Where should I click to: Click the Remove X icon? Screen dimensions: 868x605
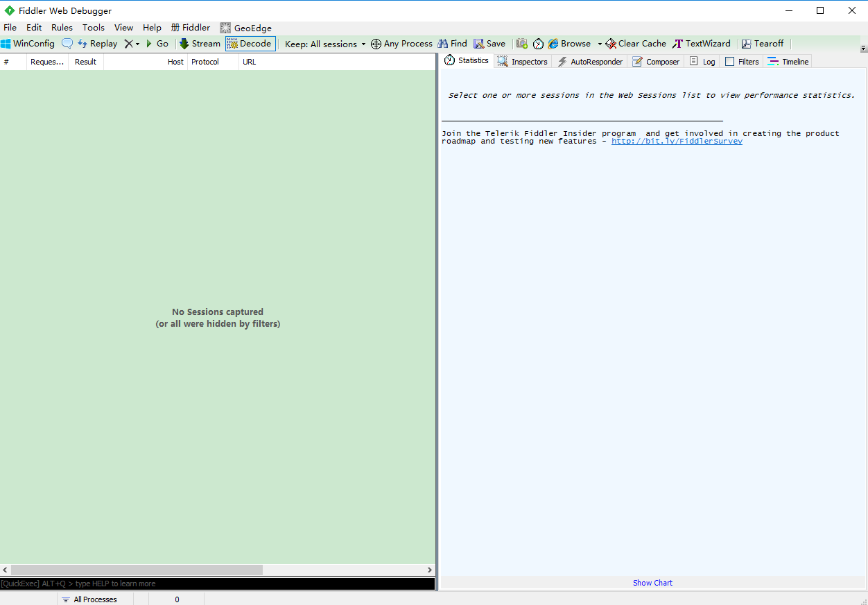click(128, 44)
